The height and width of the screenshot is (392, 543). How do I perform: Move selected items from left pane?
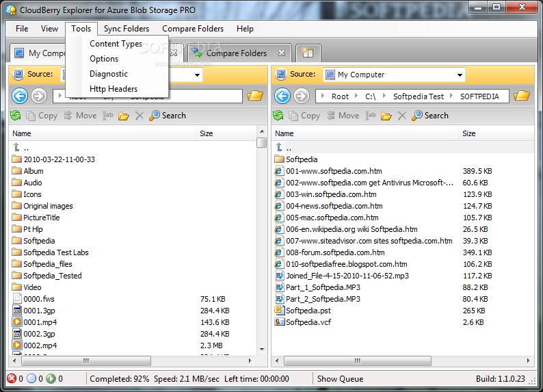tap(80, 116)
